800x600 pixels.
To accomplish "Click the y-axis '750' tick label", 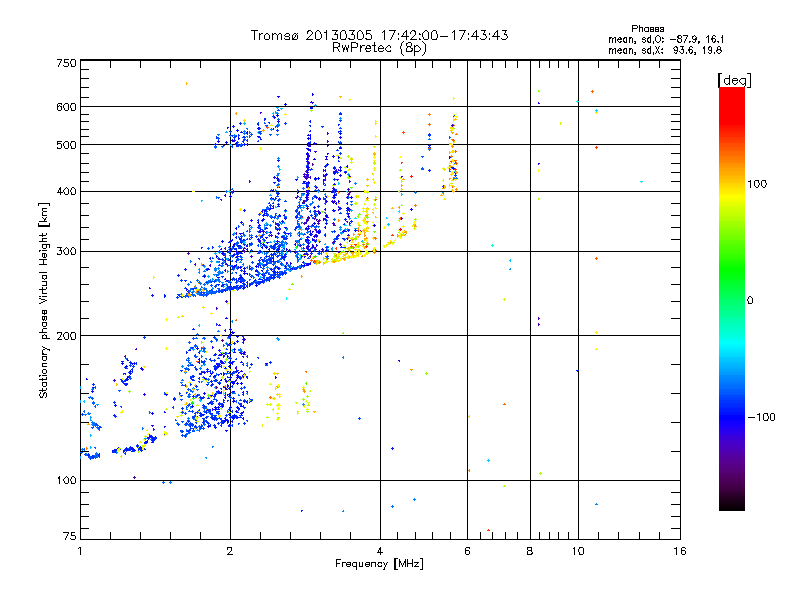I will [67, 63].
